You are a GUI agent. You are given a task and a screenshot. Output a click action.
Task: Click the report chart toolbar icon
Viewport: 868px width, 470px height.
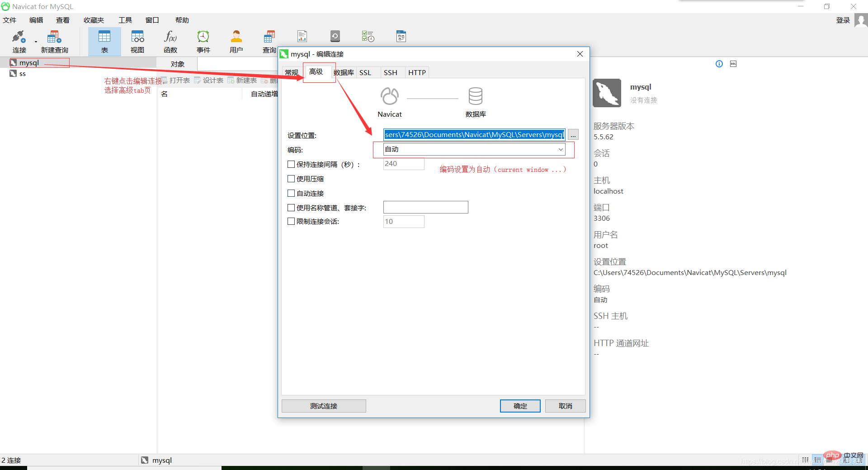coord(302,36)
